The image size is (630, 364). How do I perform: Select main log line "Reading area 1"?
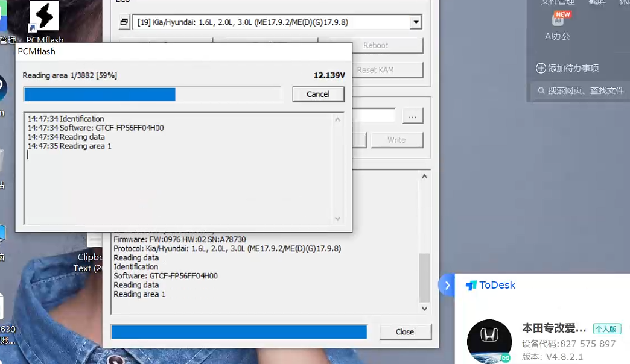[x=139, y=294]
